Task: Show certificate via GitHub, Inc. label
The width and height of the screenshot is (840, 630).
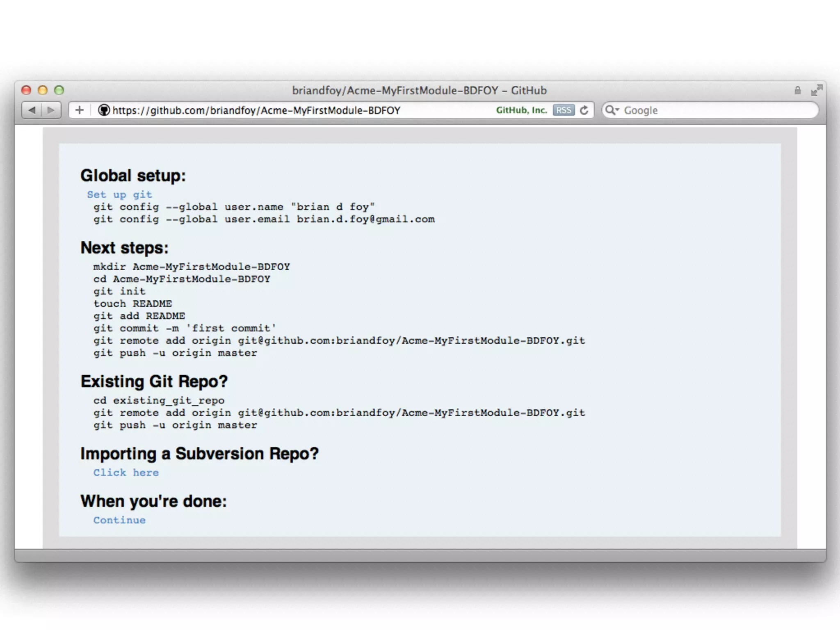Action: click(x=521, y=110)
